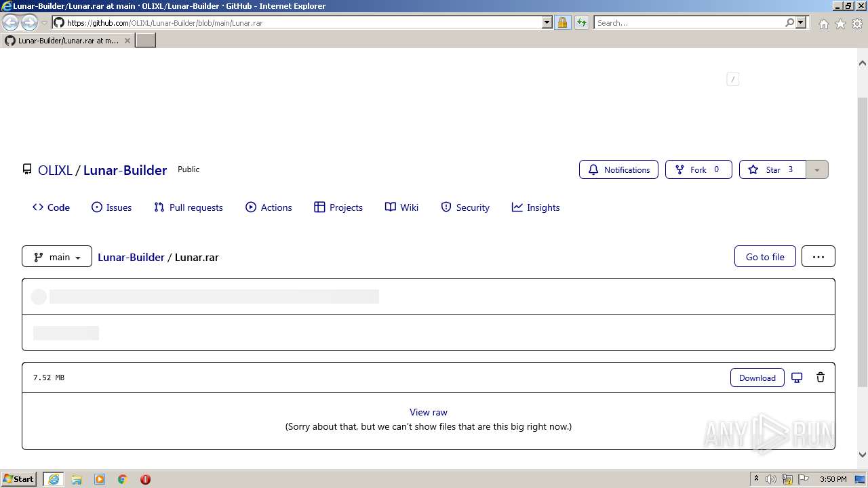The width and height of the screenshot is (868, 488).
Task: Click the vertical scrollbar thumb
Action: coord(862,241)
